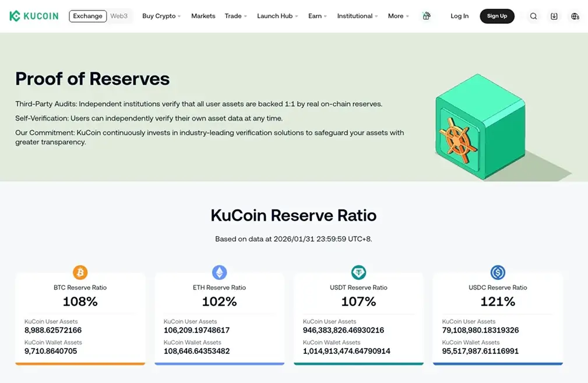Open the Earn dropdown

pyautogui.click(x=316, y=16)
